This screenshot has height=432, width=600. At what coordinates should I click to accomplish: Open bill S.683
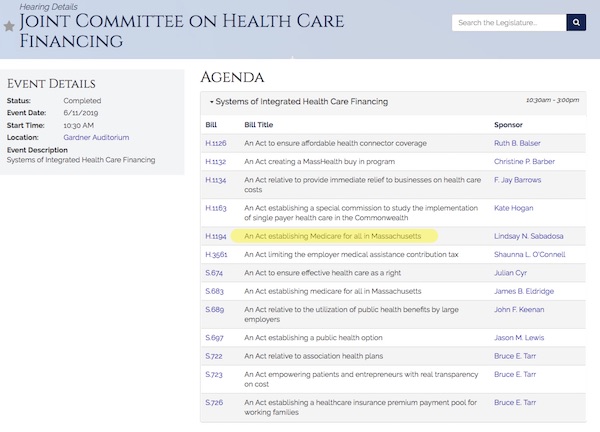[x=214, y=291]
